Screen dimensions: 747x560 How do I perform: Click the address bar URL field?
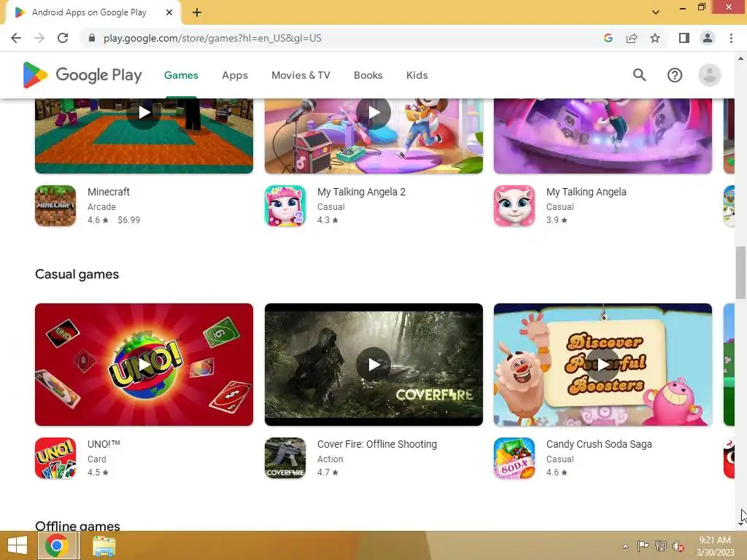click(212, 38)
